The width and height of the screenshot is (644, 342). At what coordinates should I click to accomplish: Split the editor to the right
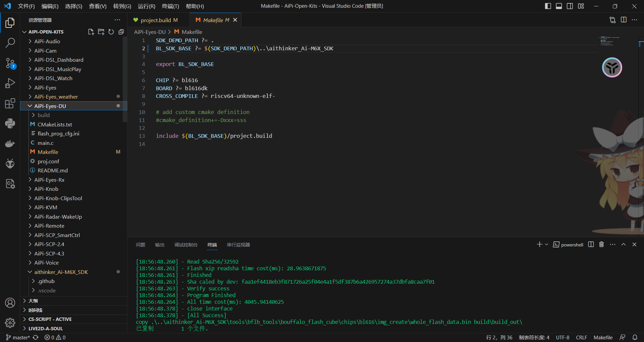point(624,20)
